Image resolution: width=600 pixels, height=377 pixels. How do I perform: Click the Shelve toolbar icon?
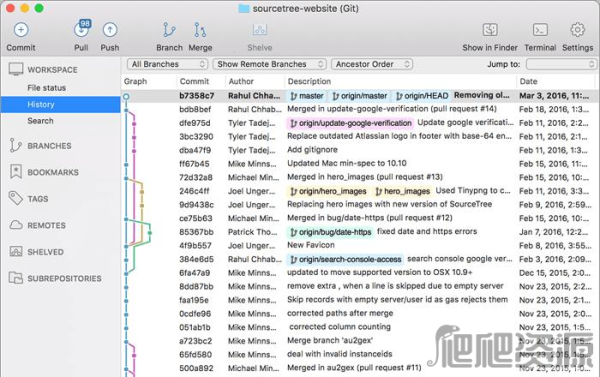tap(260, 30)
